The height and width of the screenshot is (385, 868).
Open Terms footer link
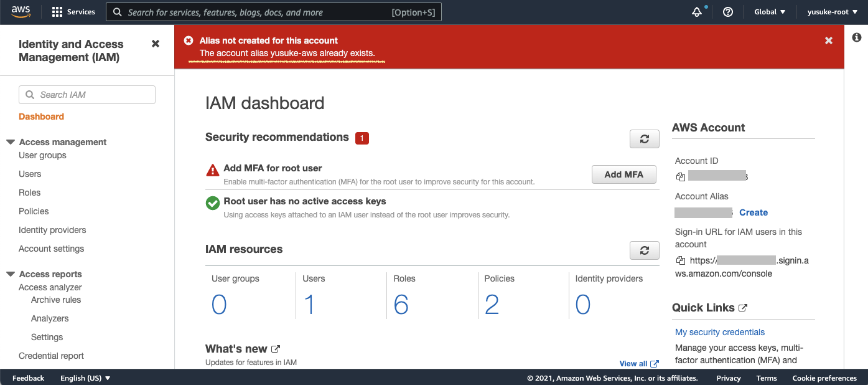(x=767, y=378)
